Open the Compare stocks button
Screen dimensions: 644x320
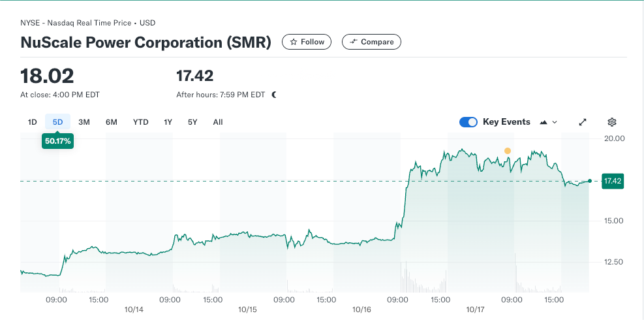tap(371, 42)
